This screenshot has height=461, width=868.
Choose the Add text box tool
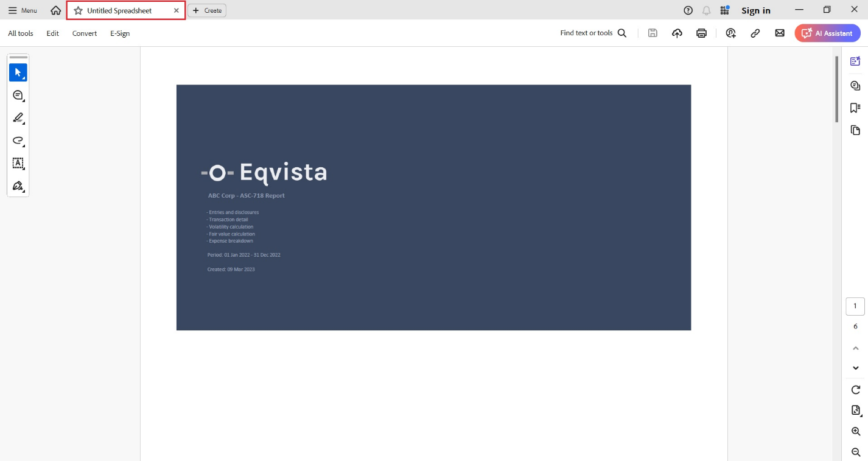18,163
